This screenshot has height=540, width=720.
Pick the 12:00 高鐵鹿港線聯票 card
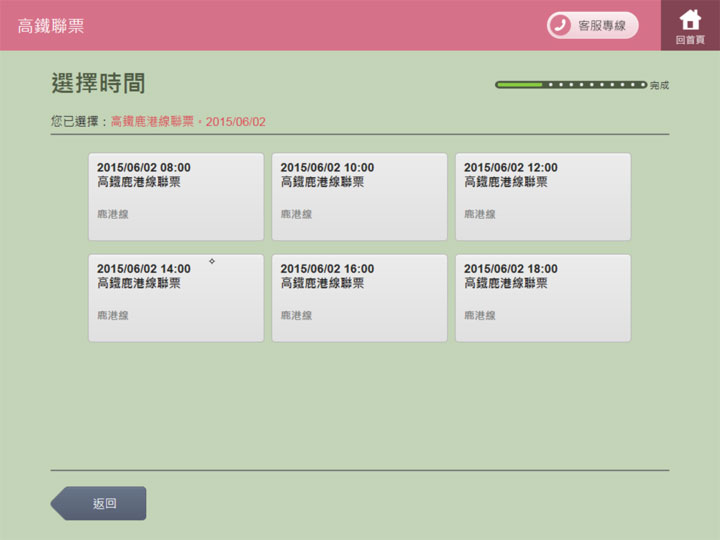tap(543, 196)
